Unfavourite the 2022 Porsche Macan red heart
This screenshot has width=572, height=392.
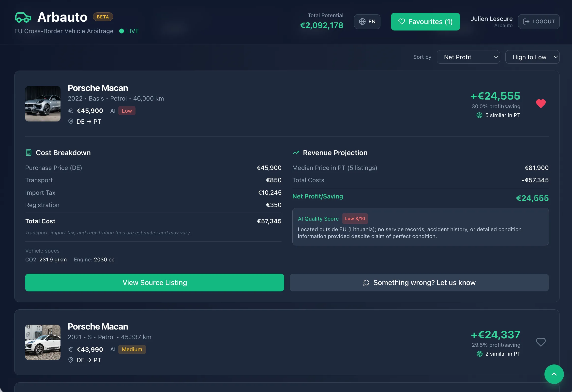(541, 104)
